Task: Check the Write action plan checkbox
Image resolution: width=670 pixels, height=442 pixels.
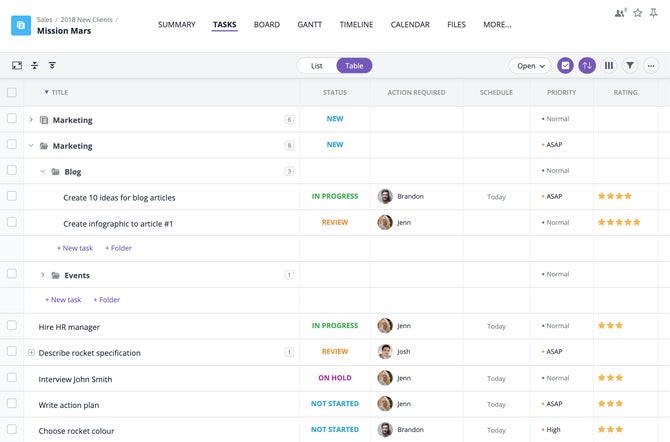Action: (x=12, y=403)
